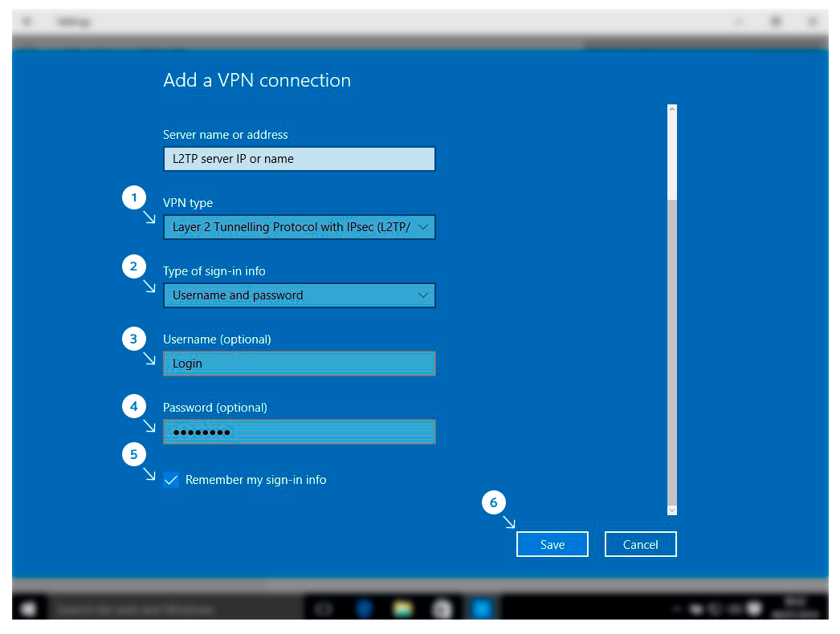Open the Windows Start button
The image size is (840, 634).
(29, 609)
